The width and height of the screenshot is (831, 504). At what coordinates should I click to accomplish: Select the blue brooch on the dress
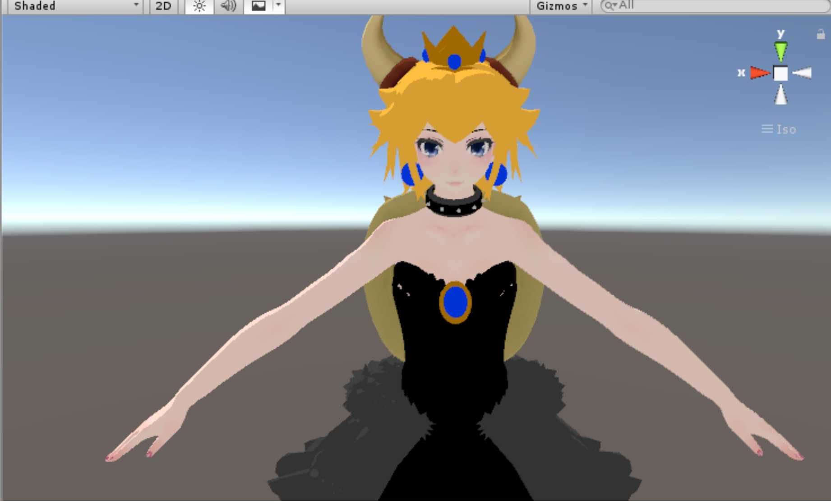[455, 302]
